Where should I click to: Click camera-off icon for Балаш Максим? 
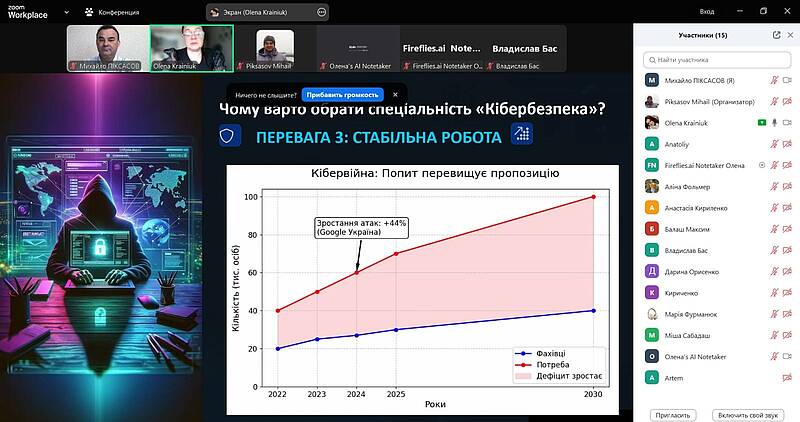coord(787,229)
